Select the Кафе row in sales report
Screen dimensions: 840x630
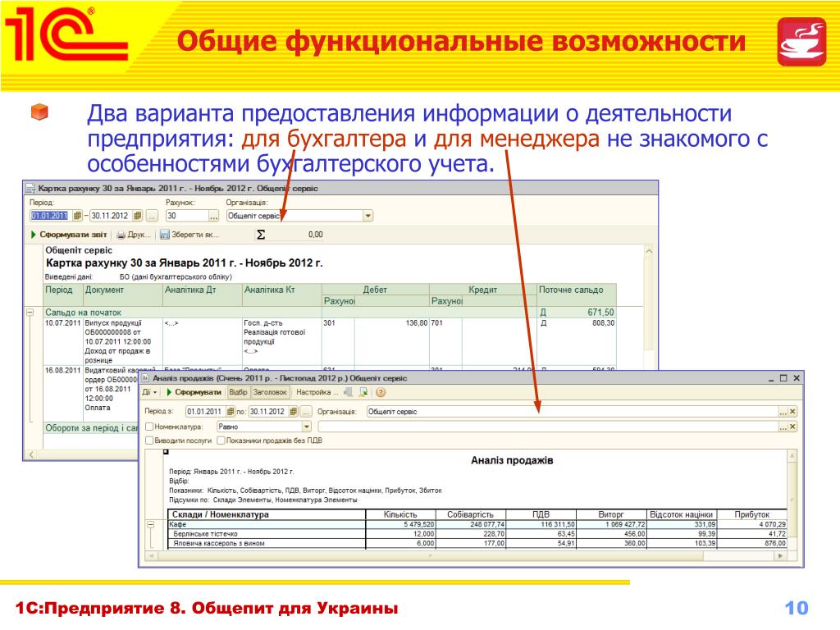(477, 524)
